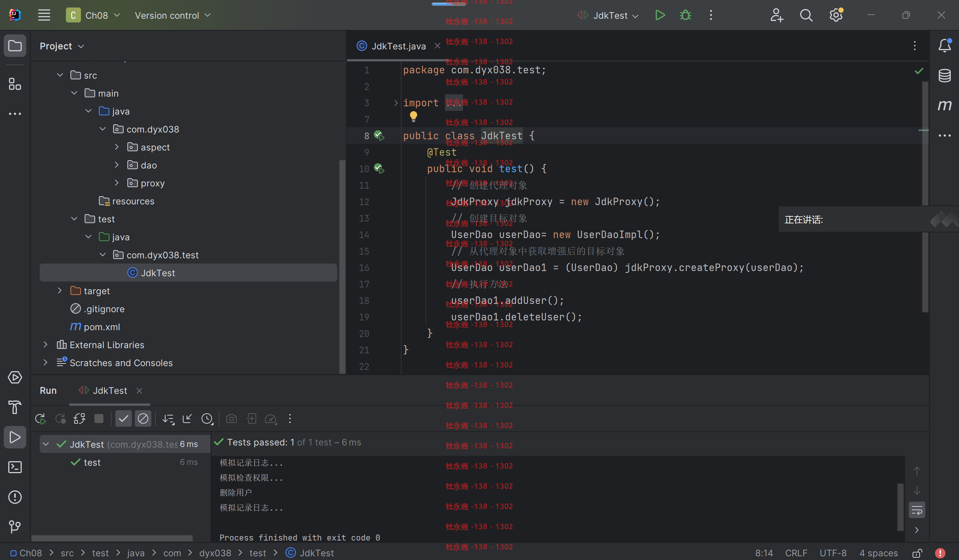Screen dimensions: 959x560
Task: Open the Code With Me add-user icon
Action: tap(776, 15)
